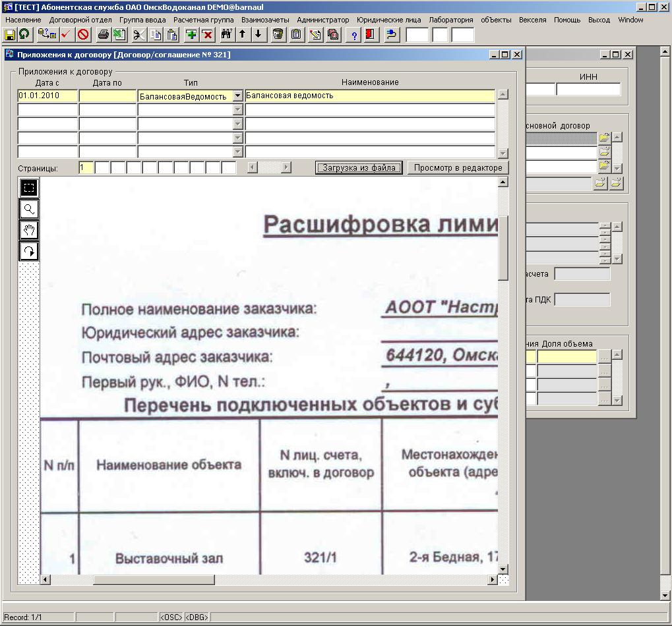Image resolution: width=672 pixels, height=626 pixels.
Task: Click the Print icon in toolbar
Action: pos(104,34)
